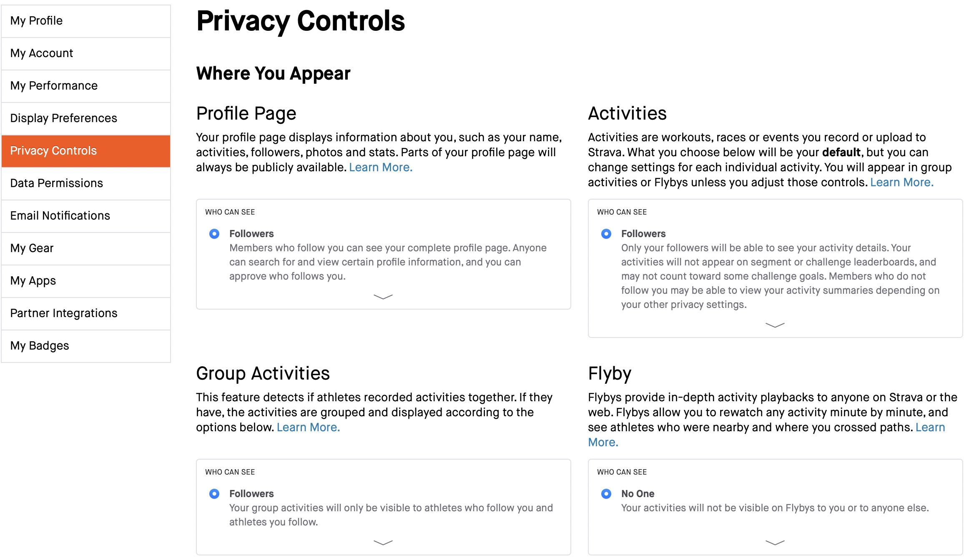Open Data Permissions page
Screen dimensions: 969x560
(86, 184)
